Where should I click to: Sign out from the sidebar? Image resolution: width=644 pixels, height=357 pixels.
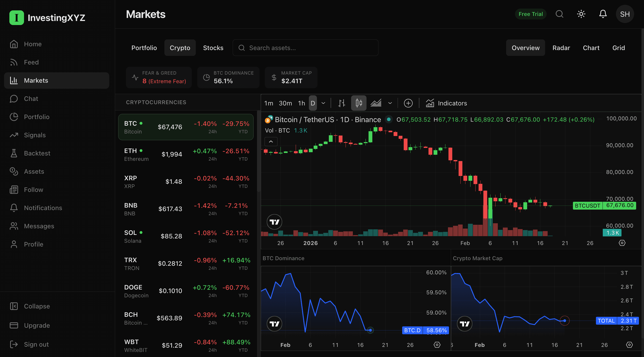click(36, 344)
